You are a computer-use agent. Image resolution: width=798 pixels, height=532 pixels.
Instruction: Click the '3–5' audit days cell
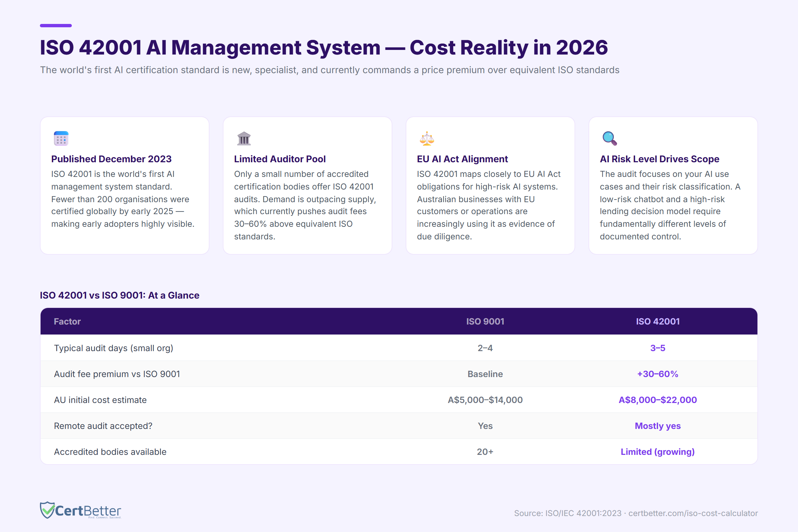(x=658, y=348)
